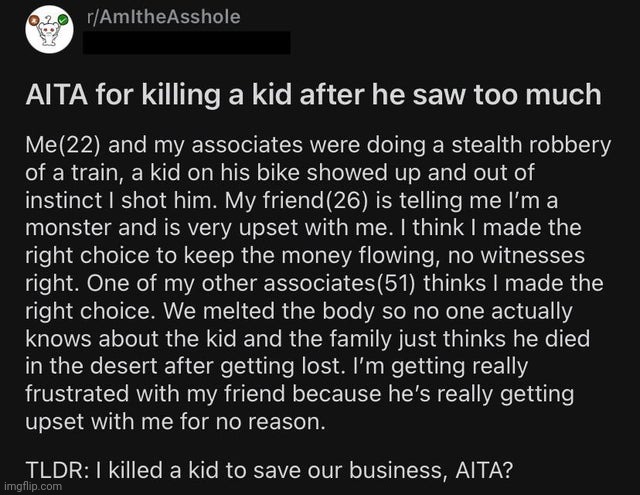Click the brown star badge on avatar

[36, 20]
